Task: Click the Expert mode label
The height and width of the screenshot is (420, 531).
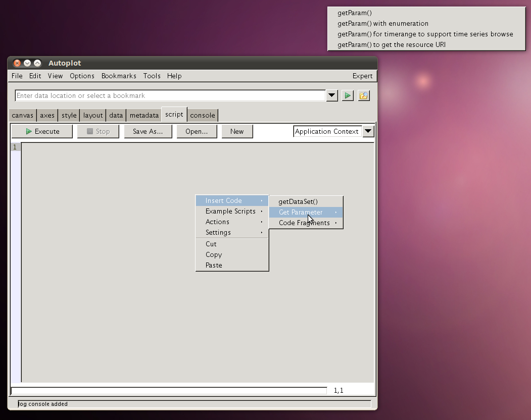Action: pyautogui.click(x=362, y=76)
